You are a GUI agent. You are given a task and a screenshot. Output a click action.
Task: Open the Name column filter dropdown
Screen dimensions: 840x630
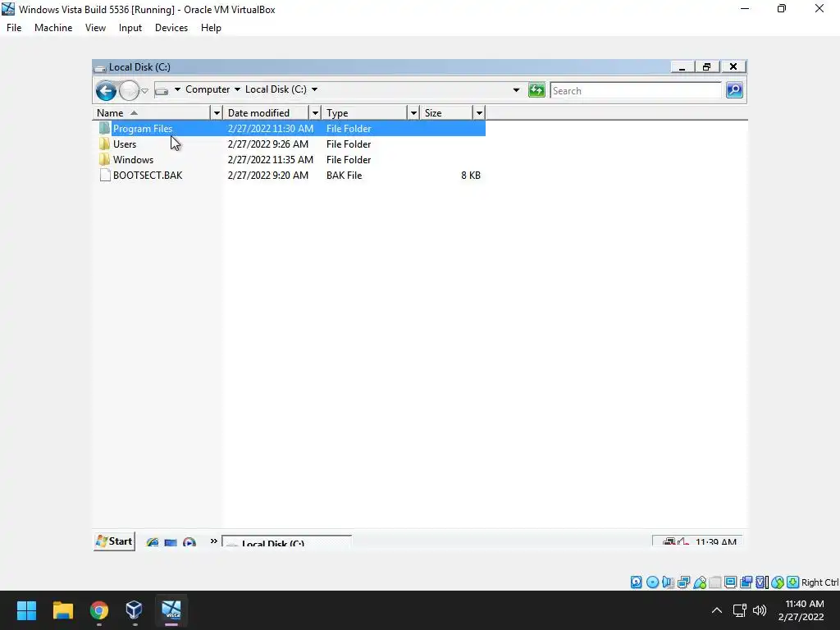tap(217, 113)
